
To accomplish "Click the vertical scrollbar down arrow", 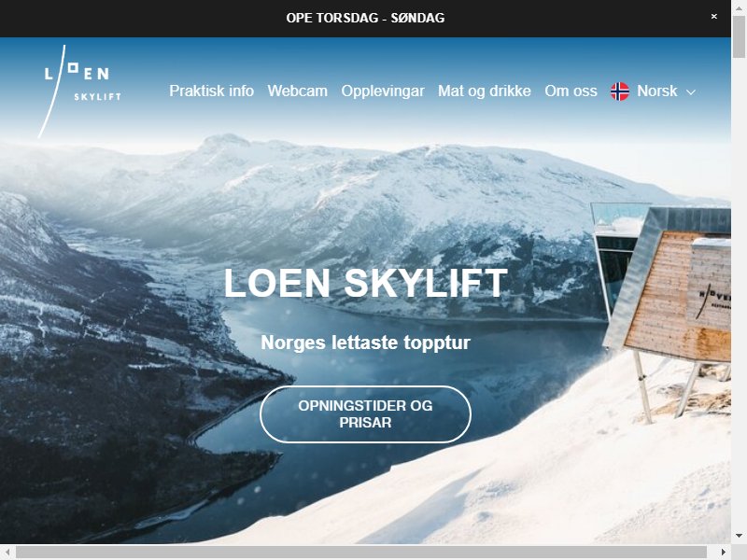I will (x=739, y=536).
